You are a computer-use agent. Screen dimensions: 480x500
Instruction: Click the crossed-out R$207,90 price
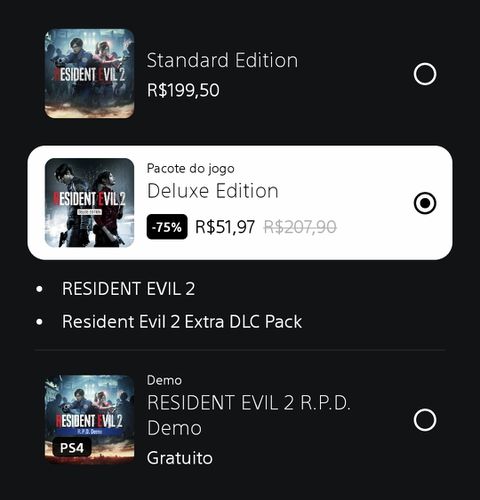(300, 227)
